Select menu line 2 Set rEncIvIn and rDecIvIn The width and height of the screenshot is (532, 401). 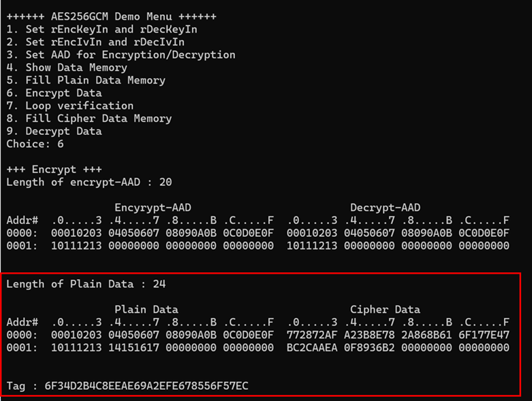click(95, 42)
